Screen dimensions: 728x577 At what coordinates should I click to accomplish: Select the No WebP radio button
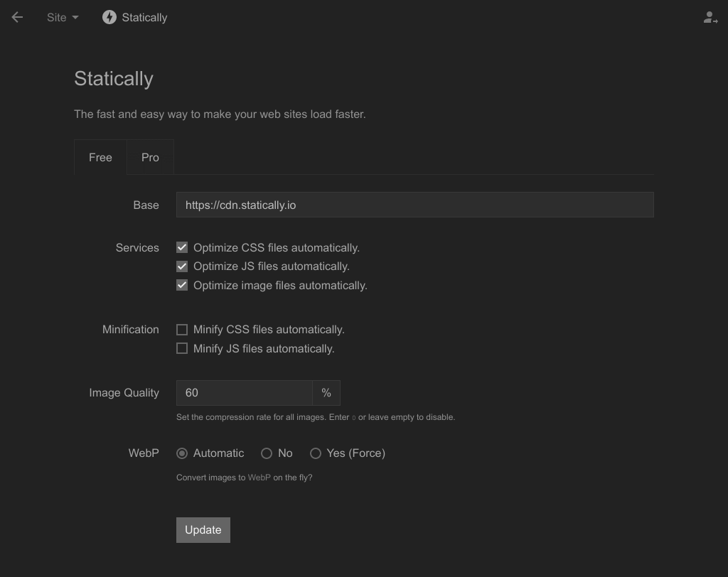click(267, 453)
